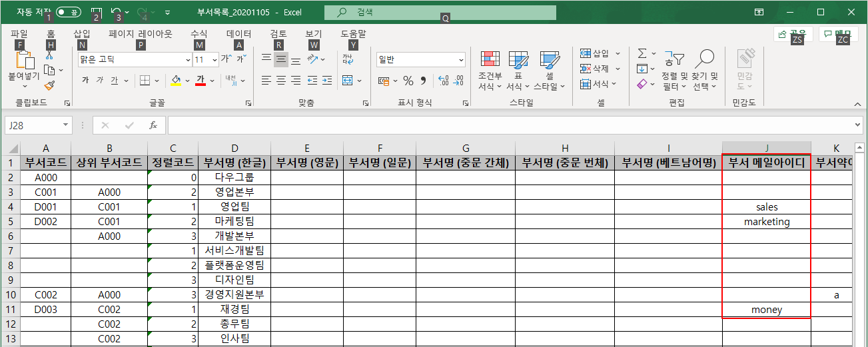Viewport: 868px width, 347px height.
Task: Expand the font size dropdown showing 11
Action: click(x=215, y=60)
